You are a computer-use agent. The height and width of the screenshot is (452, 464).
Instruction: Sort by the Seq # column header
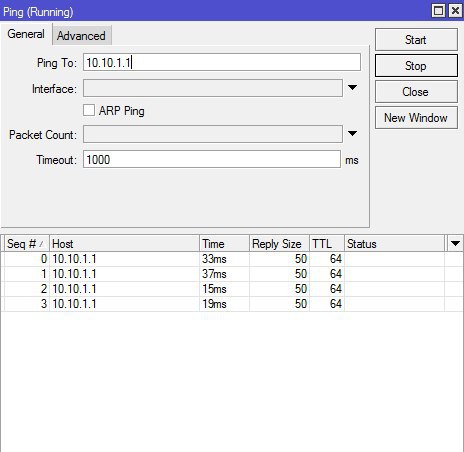(x=27, y=244)
